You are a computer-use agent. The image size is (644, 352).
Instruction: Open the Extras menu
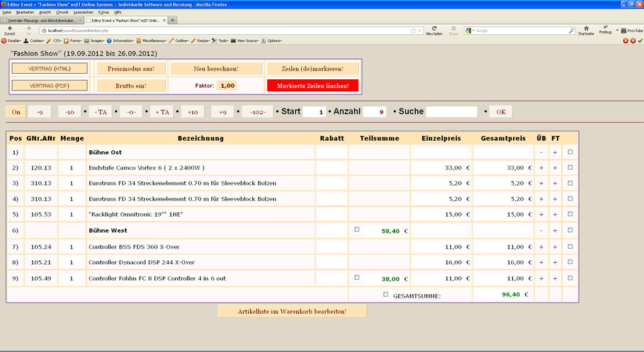click(x=103, y=12)
